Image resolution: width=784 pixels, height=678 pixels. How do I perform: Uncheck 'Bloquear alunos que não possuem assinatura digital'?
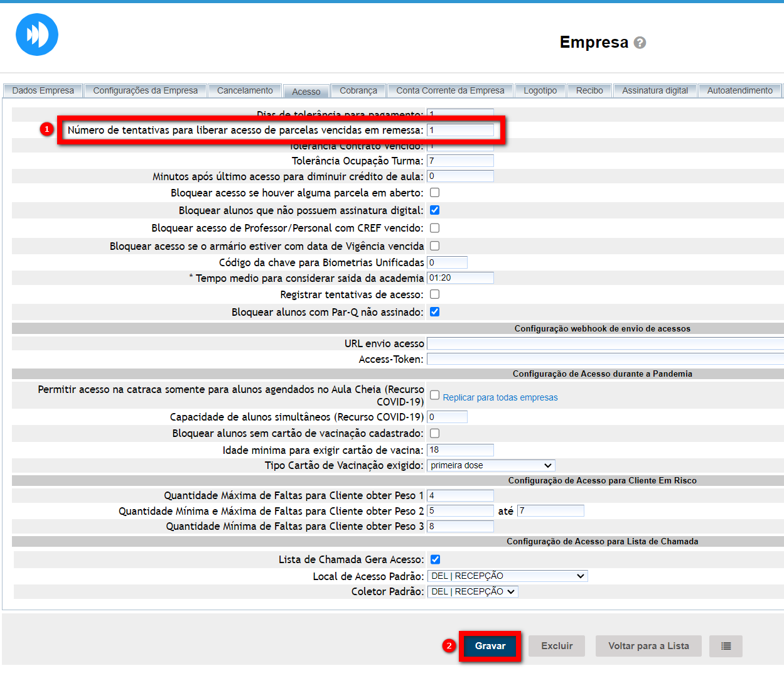pyautogui.click(x=434, y=210)
